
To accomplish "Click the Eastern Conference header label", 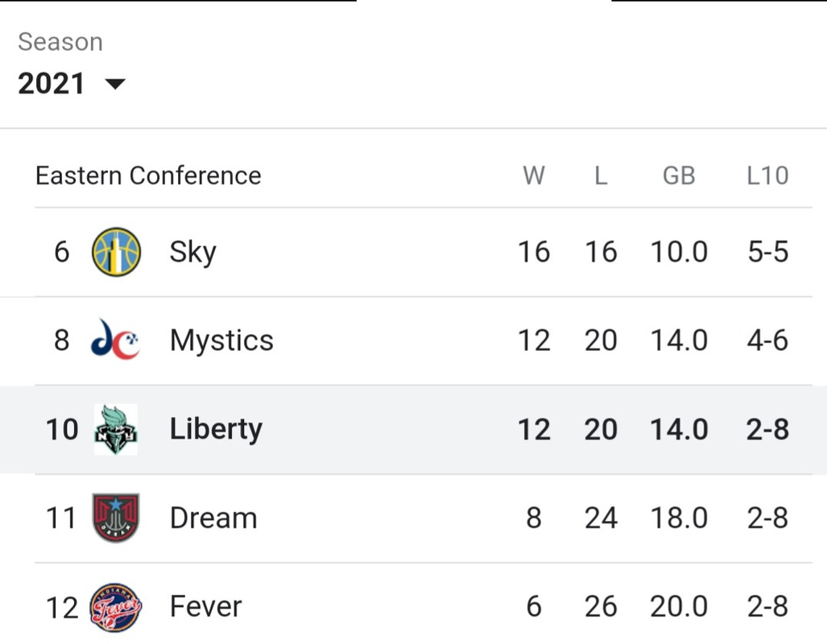I will point(148,175).
